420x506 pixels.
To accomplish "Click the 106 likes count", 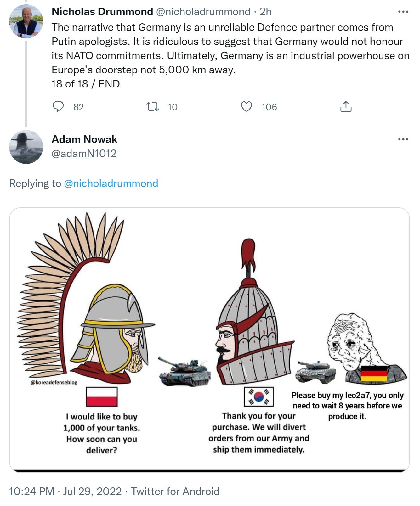I will pyautogui.click(x=269, y=107).
